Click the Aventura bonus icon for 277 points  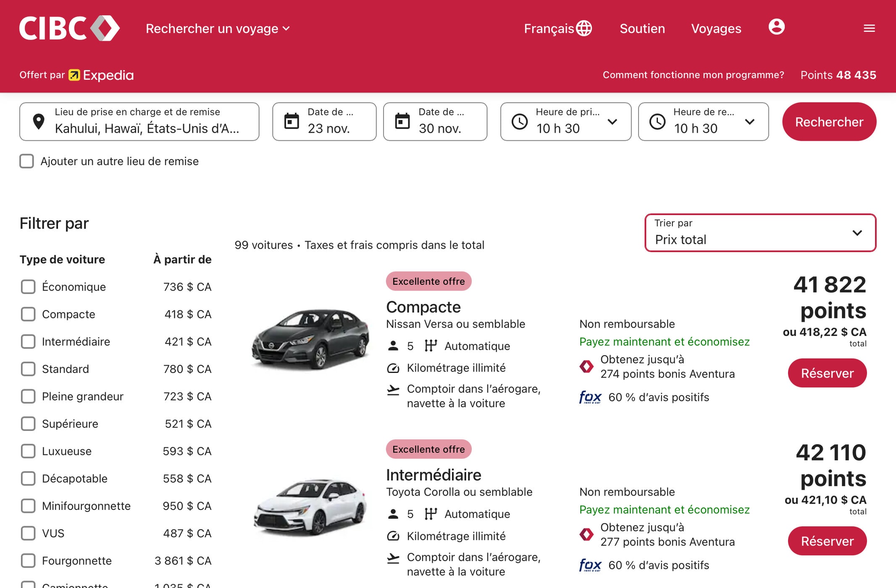tap(586, 534)
